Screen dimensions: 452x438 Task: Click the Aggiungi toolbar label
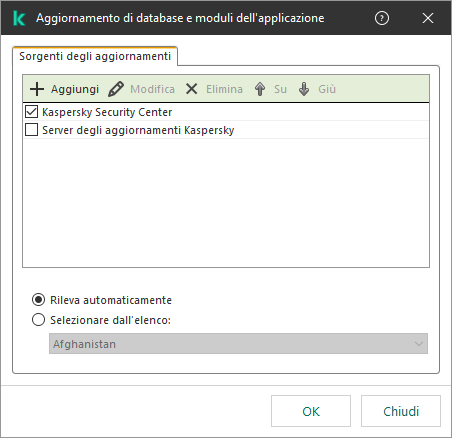click(75, 89)
